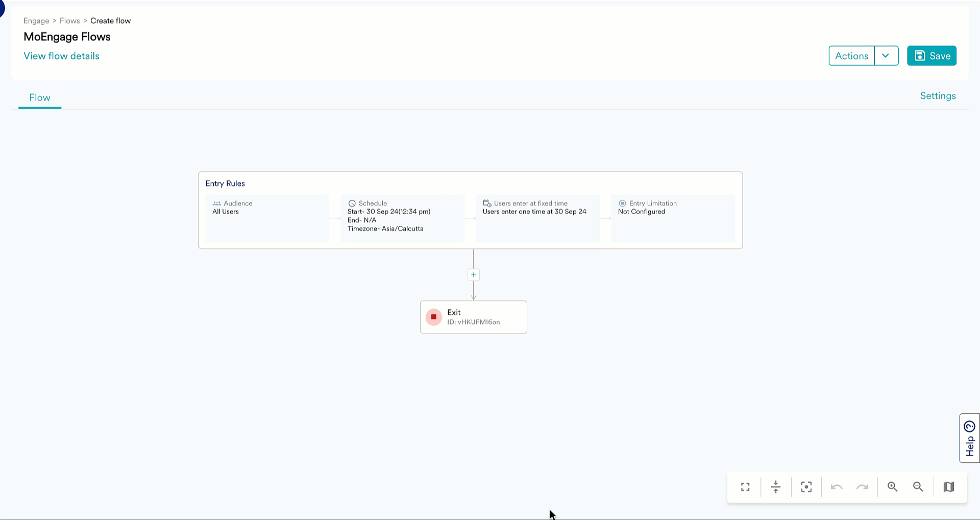This screenshot has width=980, height=520.
Task: Click the MoEngage Flows title
Action: [x=67, y=37]
